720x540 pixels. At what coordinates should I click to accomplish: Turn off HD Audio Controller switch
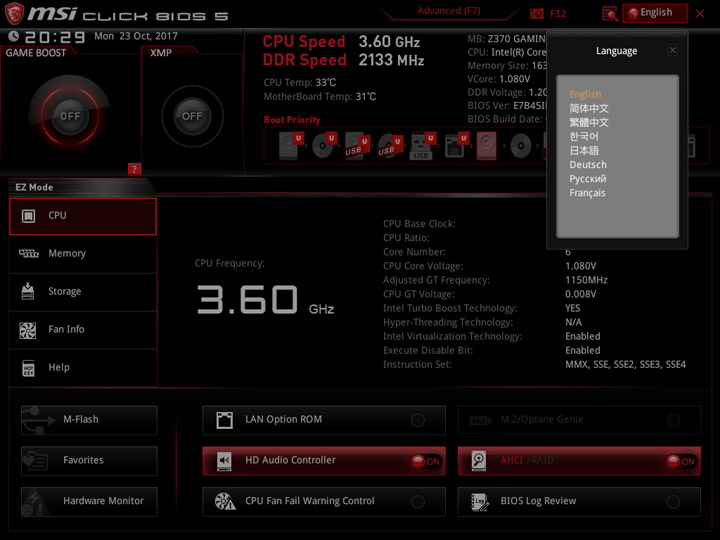pyautogui.click(x=426, y=461)
